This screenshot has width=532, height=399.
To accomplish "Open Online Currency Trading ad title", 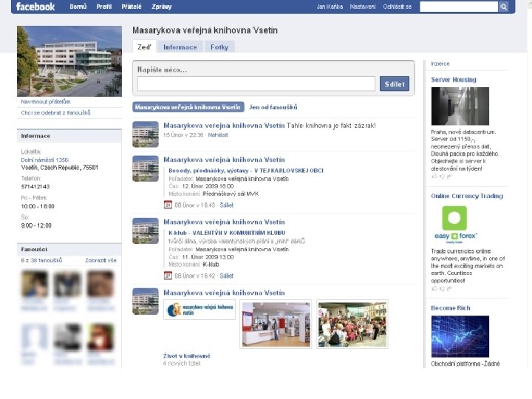I will [467, 196].
